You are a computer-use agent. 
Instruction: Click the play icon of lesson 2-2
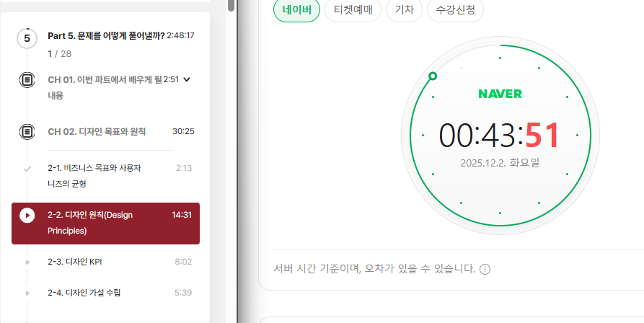(x=27, y=215)
